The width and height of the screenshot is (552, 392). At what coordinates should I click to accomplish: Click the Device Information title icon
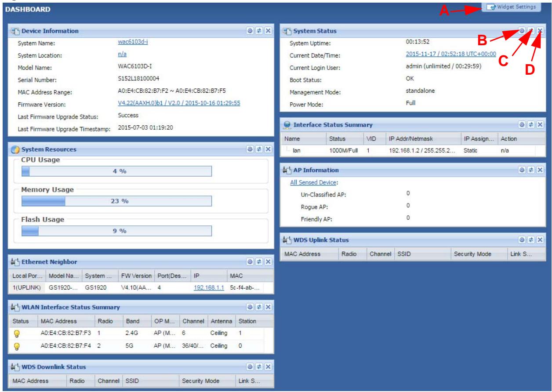click(x=15, y=31)
